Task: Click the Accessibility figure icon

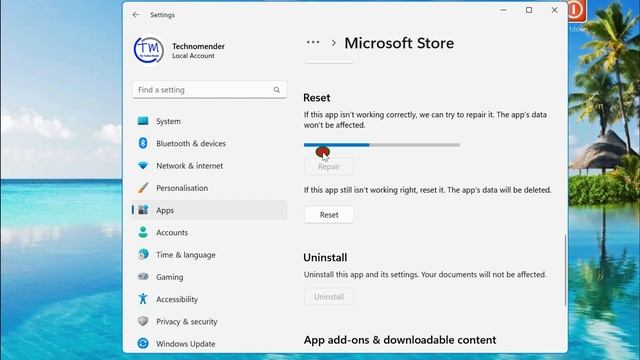Action: (143, 299)
